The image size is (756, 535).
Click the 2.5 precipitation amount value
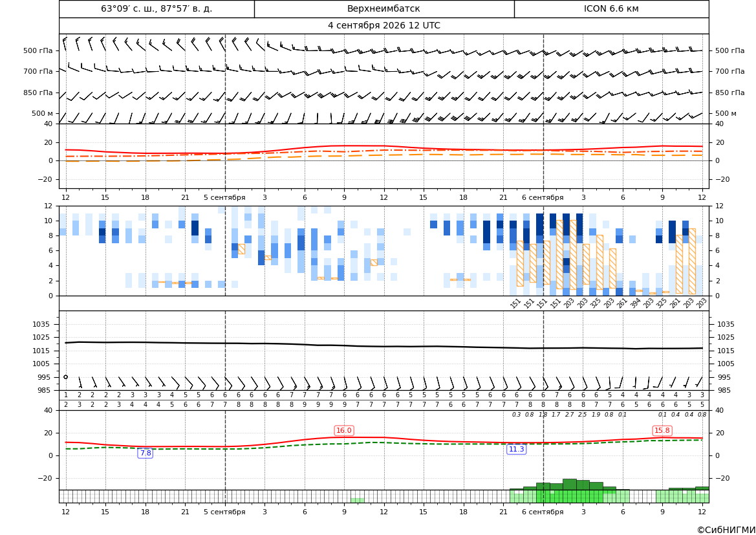(583, 415)
